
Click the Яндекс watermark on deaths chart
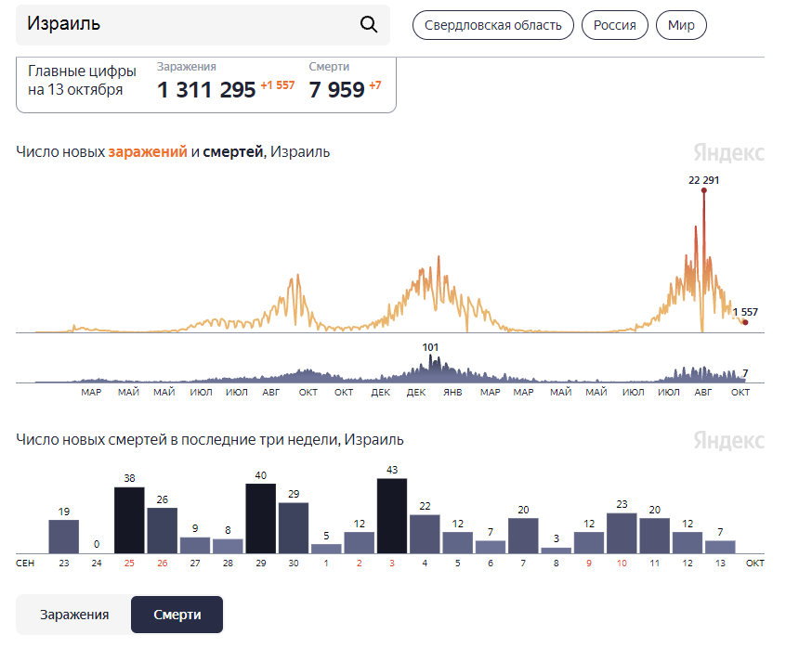(728, 440)
